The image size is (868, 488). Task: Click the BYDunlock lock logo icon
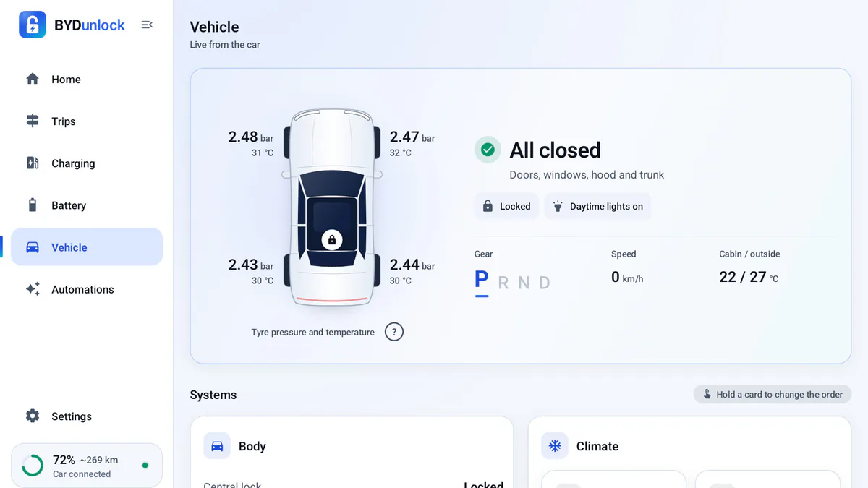coord(32,25)
